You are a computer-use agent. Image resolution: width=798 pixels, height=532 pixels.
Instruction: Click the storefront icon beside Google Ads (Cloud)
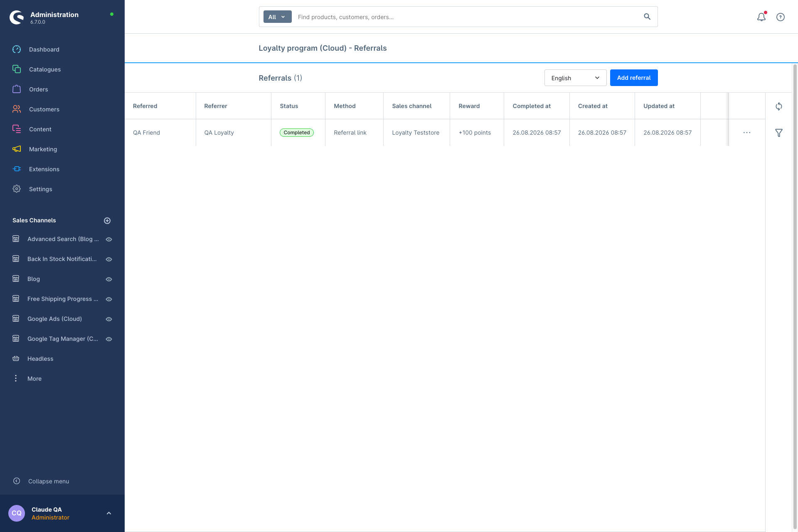[x=16, y=319]
